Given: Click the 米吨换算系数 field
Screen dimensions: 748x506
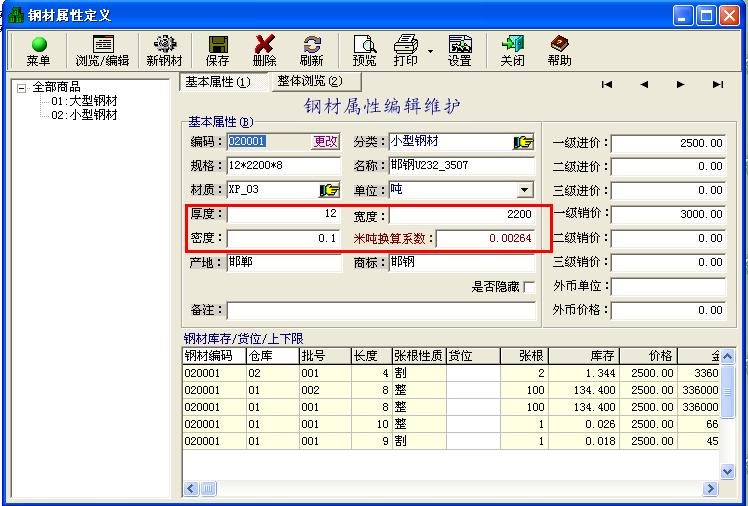Looking at the screenshot, I should 485,238.
